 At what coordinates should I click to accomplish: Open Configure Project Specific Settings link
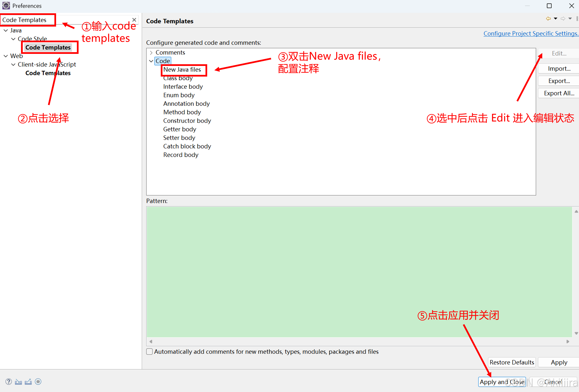tap(531, 34)
